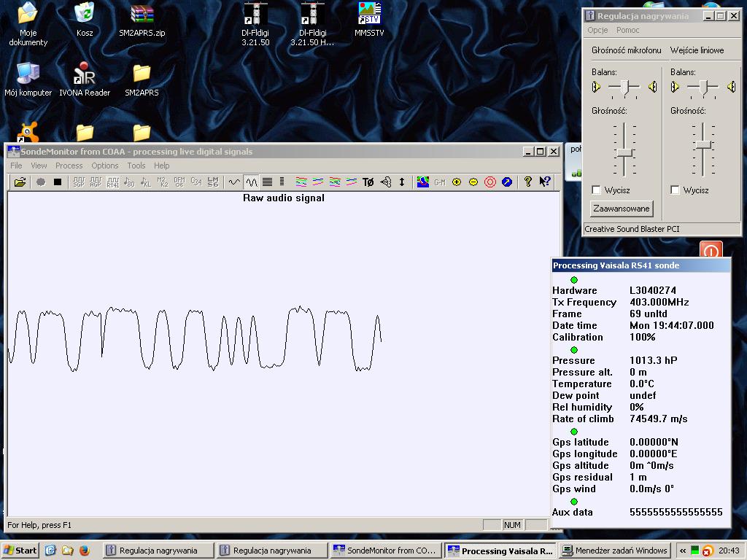Select the M2 K2 sonde icon

pos(163,182)
